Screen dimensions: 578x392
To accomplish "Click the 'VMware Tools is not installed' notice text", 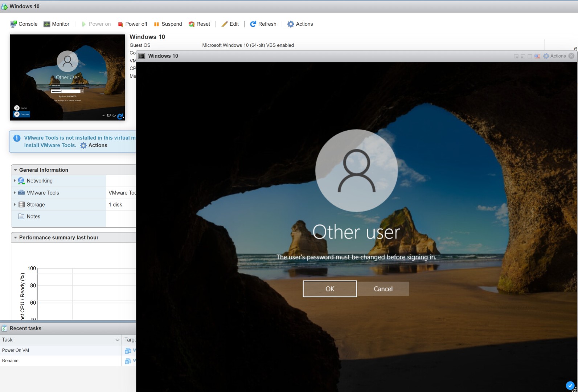I will pos(80,142).
